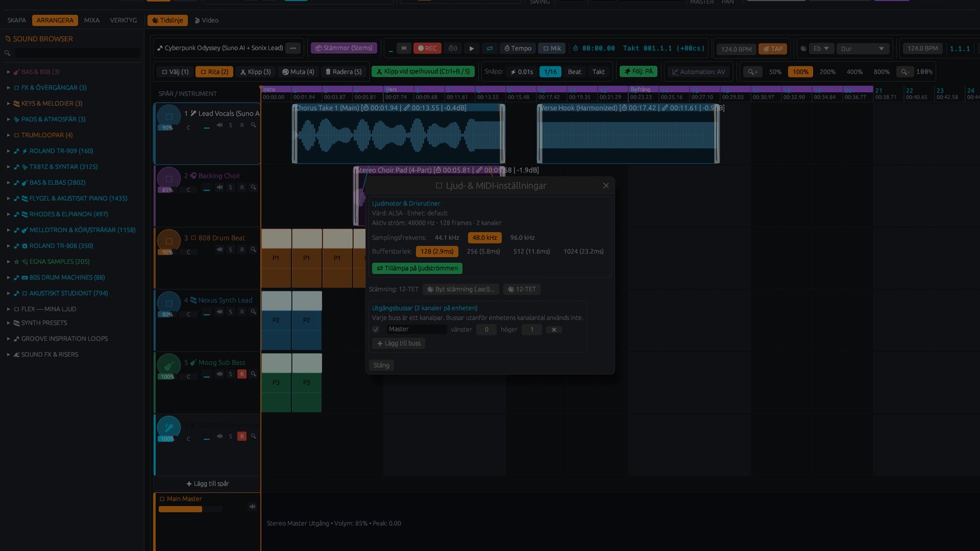Open the Eb key dropdown
Screen dimensions: 980x551
click(x=820, y=48)
